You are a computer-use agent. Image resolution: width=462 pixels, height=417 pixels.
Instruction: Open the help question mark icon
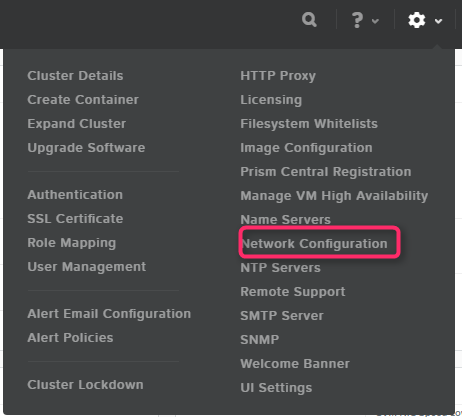pos(357,20)
